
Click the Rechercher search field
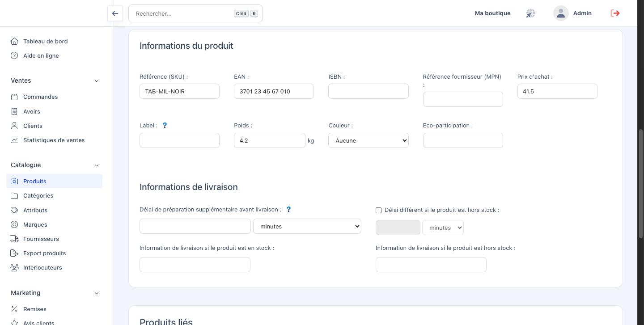click(195, 13)
